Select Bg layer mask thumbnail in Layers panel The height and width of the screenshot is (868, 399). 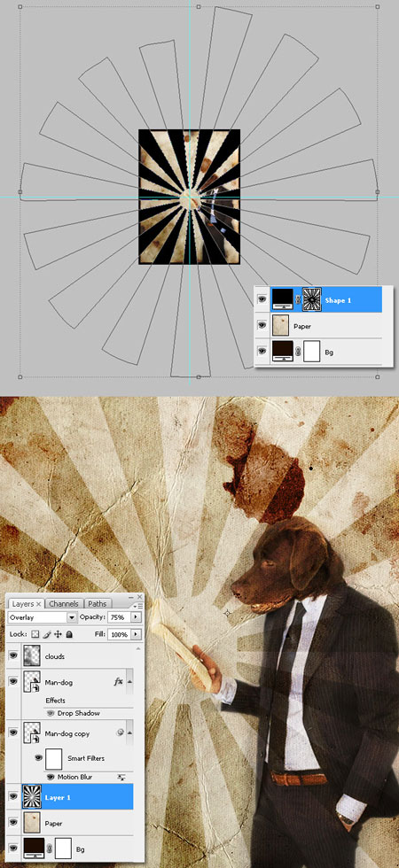click(63, 849)
